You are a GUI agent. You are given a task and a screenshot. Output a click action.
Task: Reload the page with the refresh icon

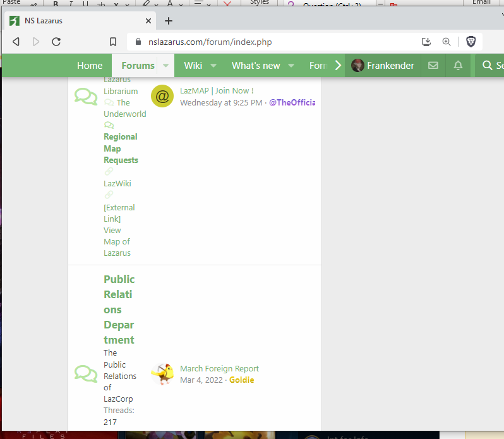coord(56,42)
